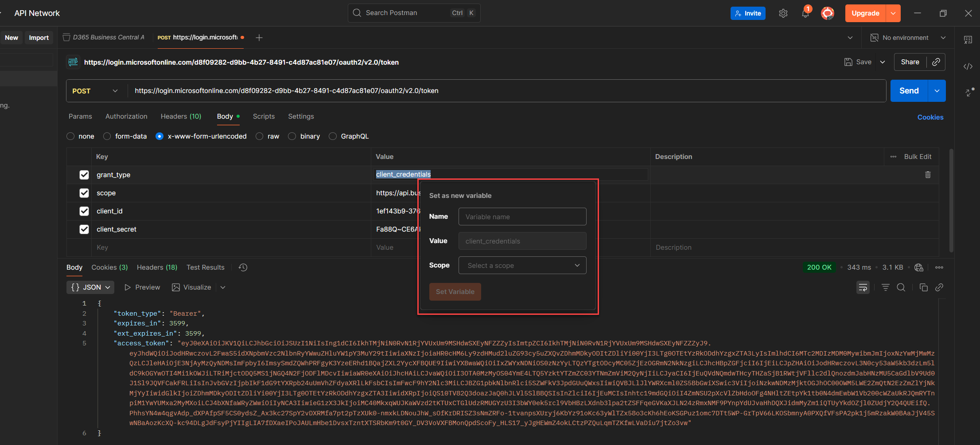Toggle word wrap in response viewer
The height and width of the screenshot is (445, 980).
coord(863,287)
